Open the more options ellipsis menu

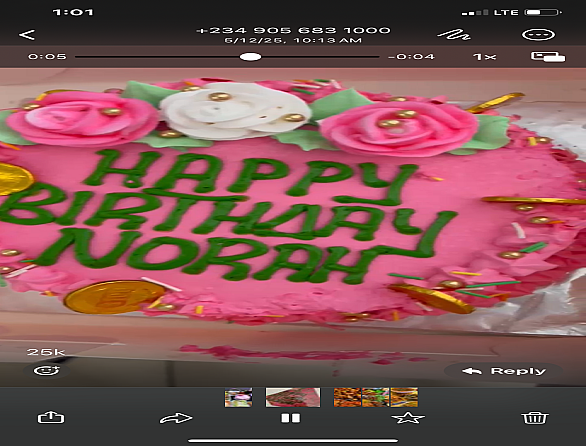click(538, 35)
